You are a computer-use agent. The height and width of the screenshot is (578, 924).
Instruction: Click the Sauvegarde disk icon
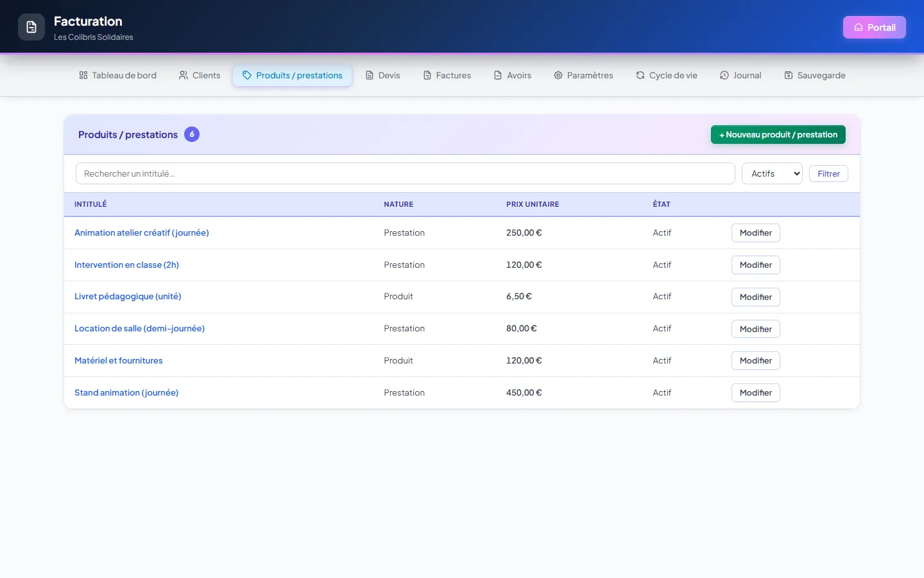789,75
